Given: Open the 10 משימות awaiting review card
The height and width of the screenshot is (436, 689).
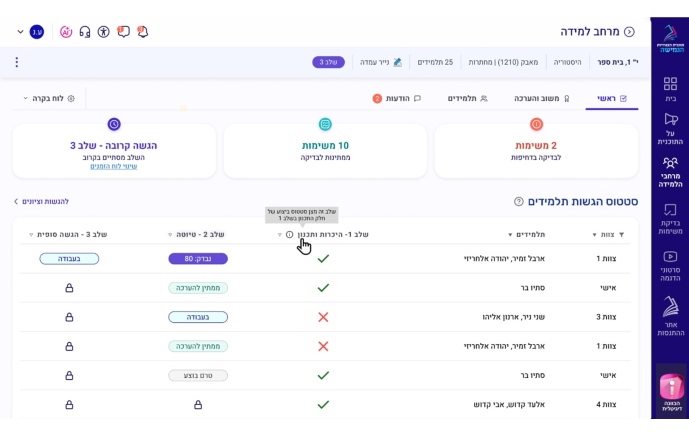Looking at the screenshot, I should (325, 150).
